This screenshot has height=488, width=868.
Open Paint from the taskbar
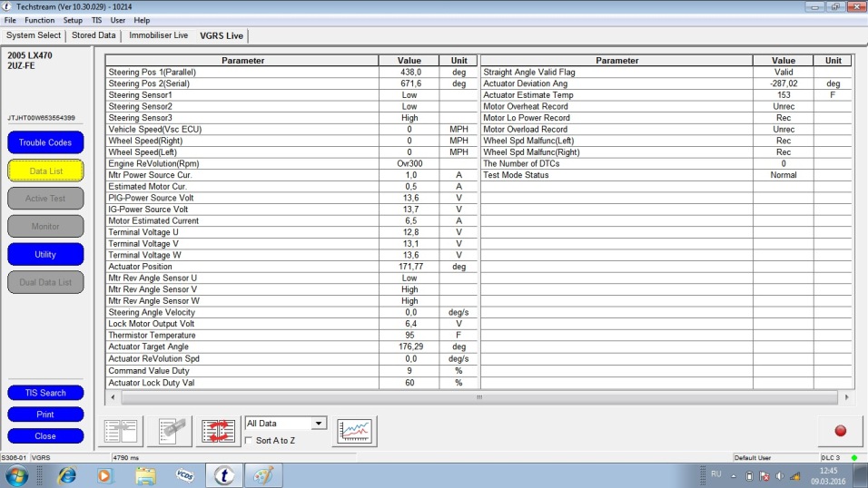(262, 475)
